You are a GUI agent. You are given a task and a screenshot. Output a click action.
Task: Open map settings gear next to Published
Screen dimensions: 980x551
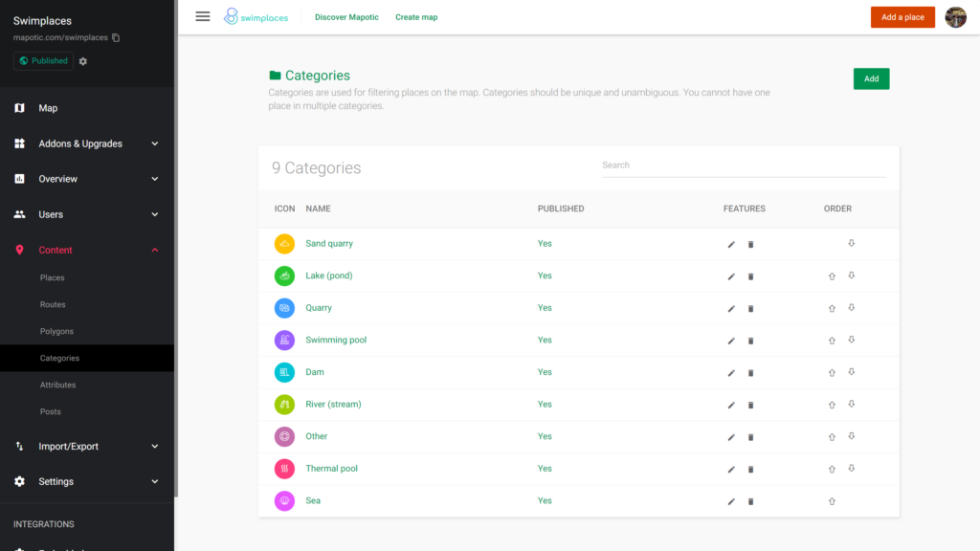pyautogui.click(x=83, y=61)
